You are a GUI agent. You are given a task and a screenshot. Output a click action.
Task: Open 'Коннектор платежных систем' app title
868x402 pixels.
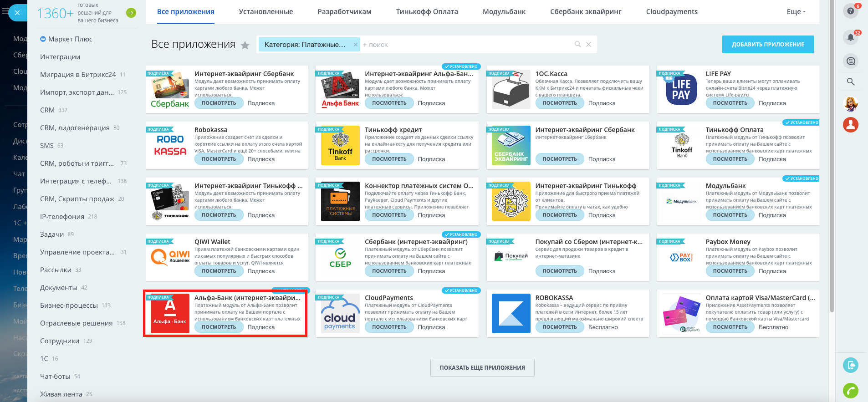click(419, 186)
